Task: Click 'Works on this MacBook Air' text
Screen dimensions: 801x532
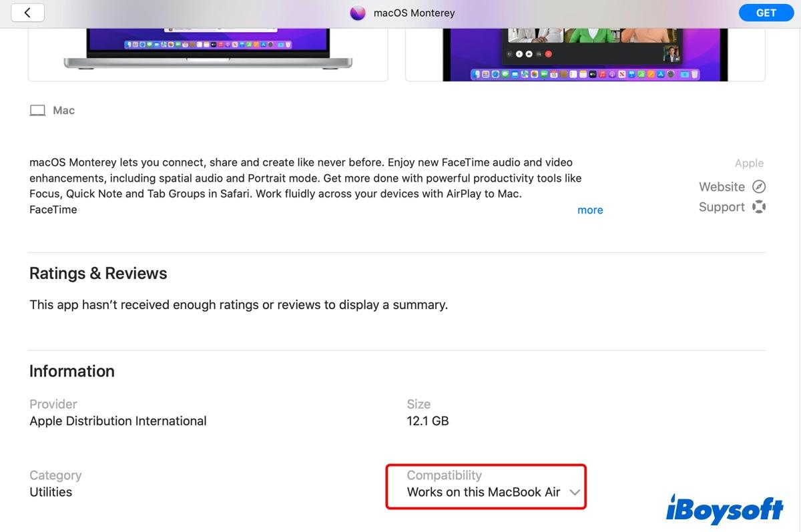Action: coord(483,493)
